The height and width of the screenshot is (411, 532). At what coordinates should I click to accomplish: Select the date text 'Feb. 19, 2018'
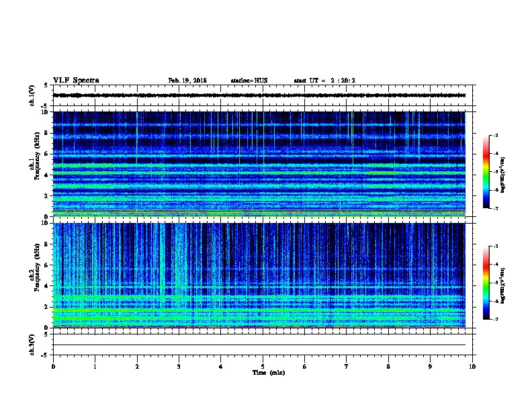187,81
